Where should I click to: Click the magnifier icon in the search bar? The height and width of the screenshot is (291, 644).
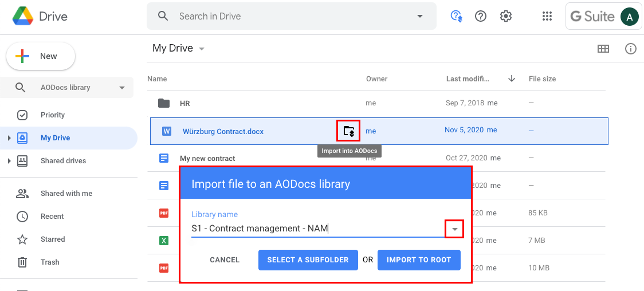coord(163,17)
